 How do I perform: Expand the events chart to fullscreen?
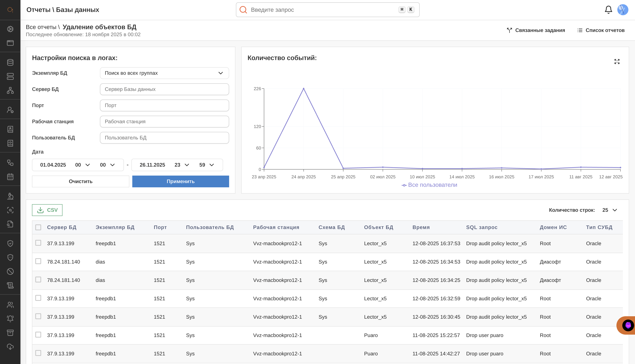617,62
